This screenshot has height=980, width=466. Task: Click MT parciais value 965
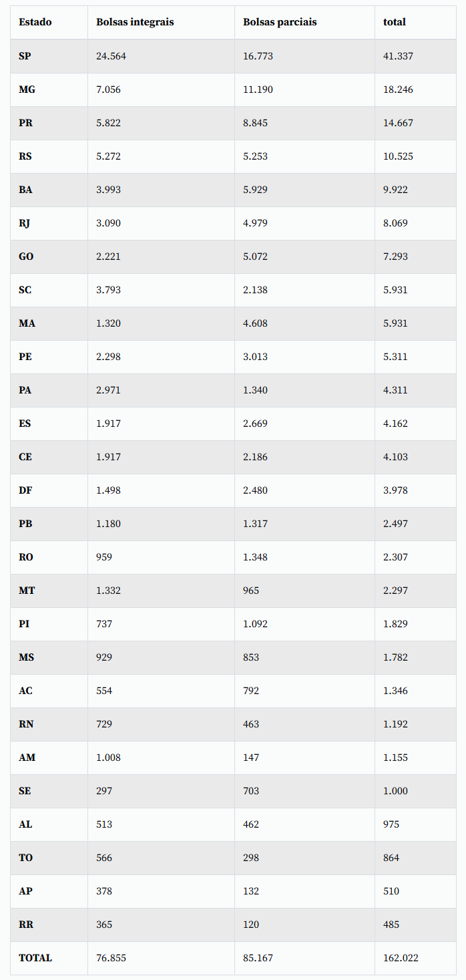coord(251,591)
